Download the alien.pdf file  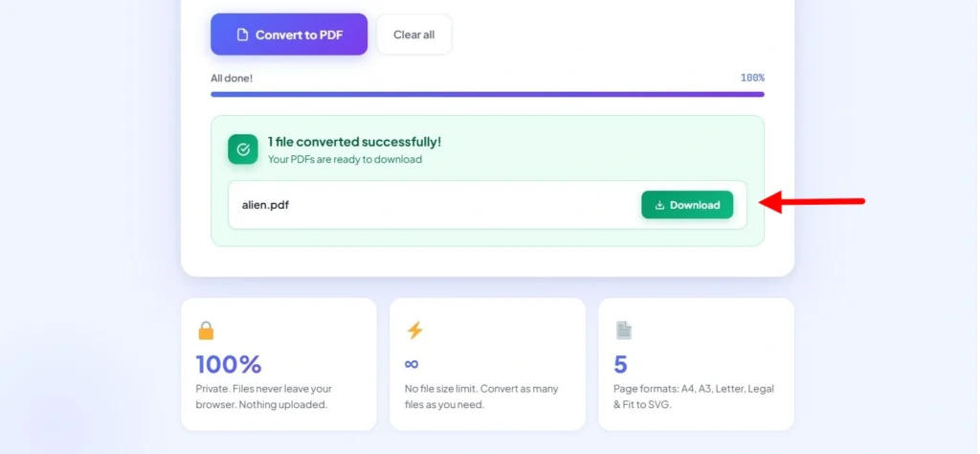686,205
